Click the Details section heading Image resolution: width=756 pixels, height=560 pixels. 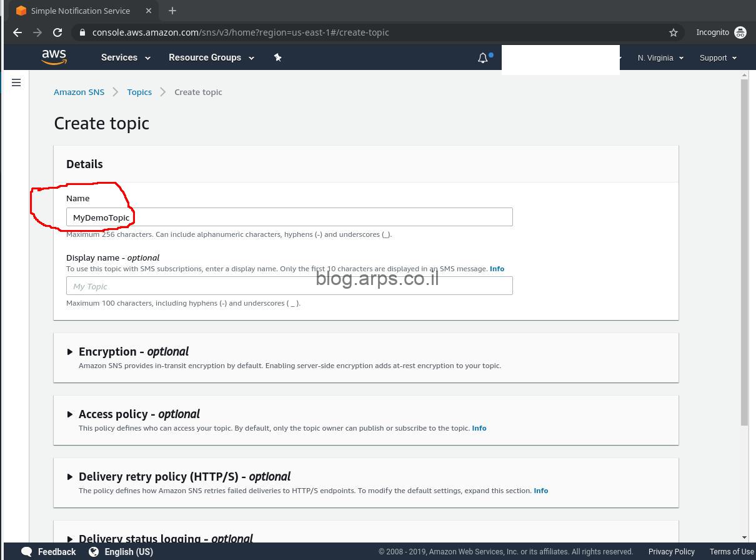point(84,164)
